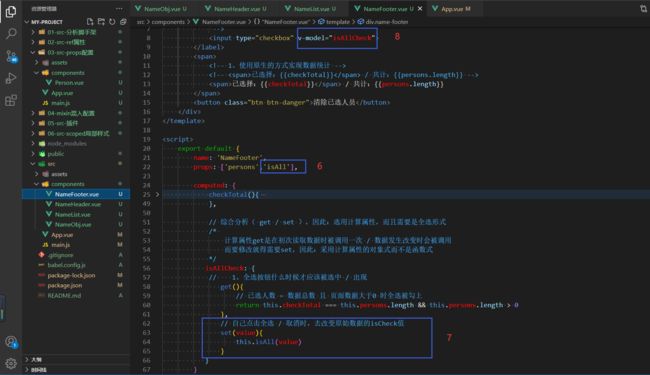Image resolution: width=650 pixels, height=375 pixels.
Task: Expand the 01-src folder
Action: tap(77, 32)
